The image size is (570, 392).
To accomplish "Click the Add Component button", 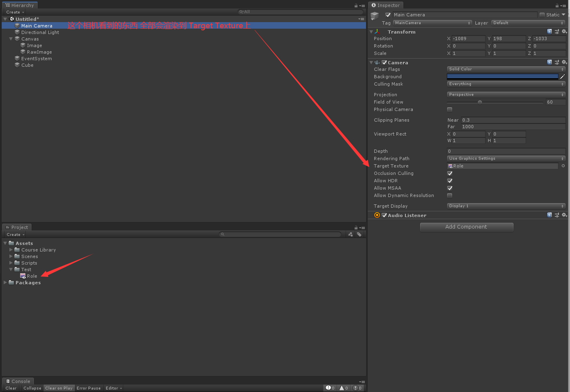I will click(466, 227).
